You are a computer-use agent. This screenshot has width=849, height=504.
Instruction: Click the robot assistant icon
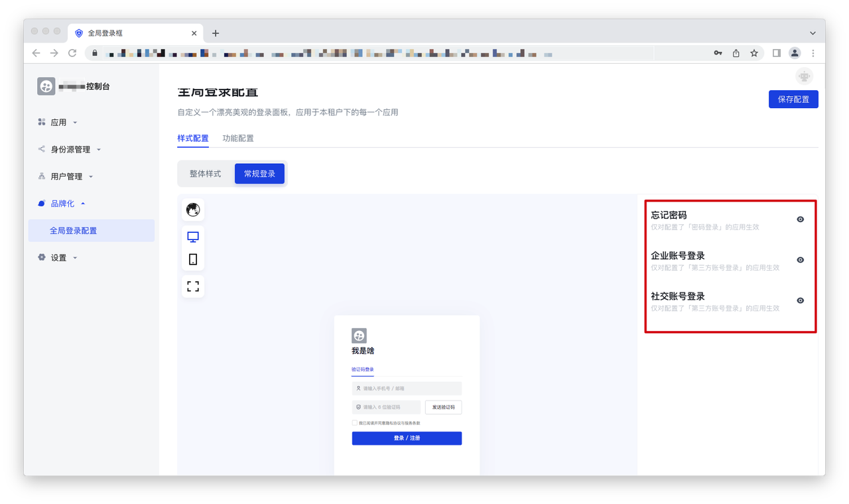click(805, 77)
